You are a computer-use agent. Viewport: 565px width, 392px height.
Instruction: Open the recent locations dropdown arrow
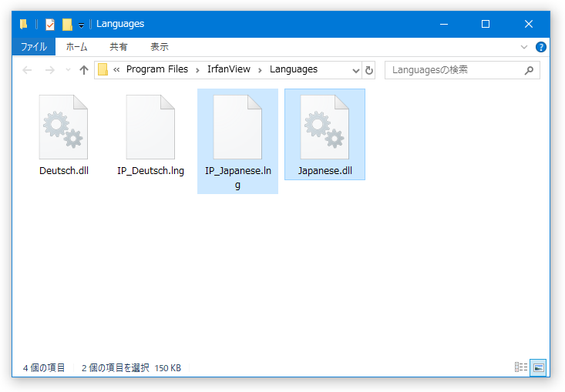pos(68,70)
